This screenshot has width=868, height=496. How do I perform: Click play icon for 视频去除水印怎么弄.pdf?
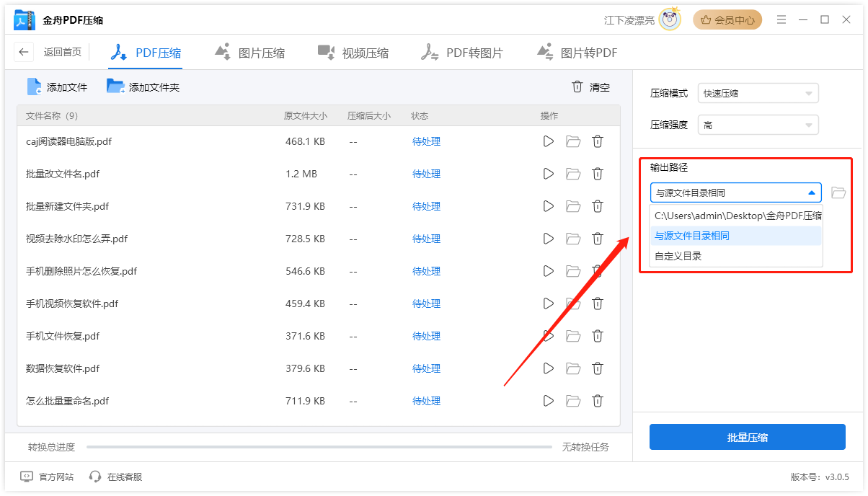coord(549,239)
